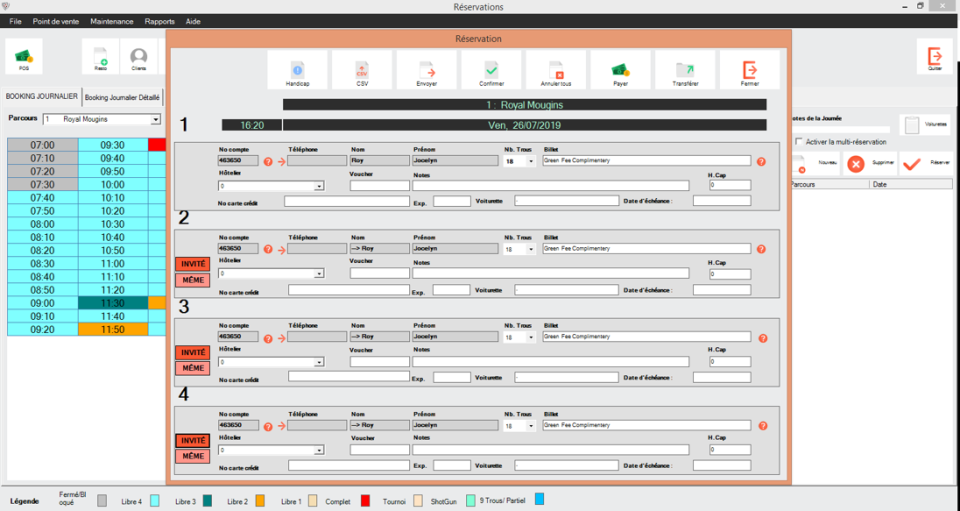Switch to Booking Journalier Détaillé tab

(x=122, y=97)
